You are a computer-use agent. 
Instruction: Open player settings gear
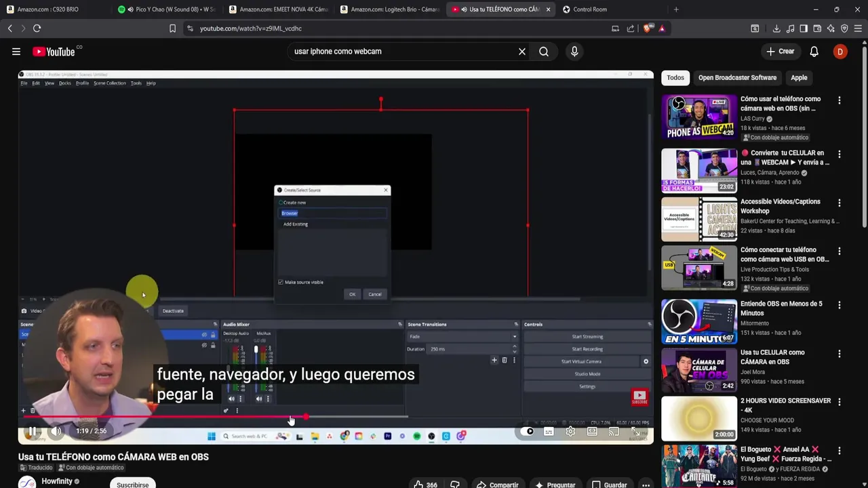tap(570, 431)
